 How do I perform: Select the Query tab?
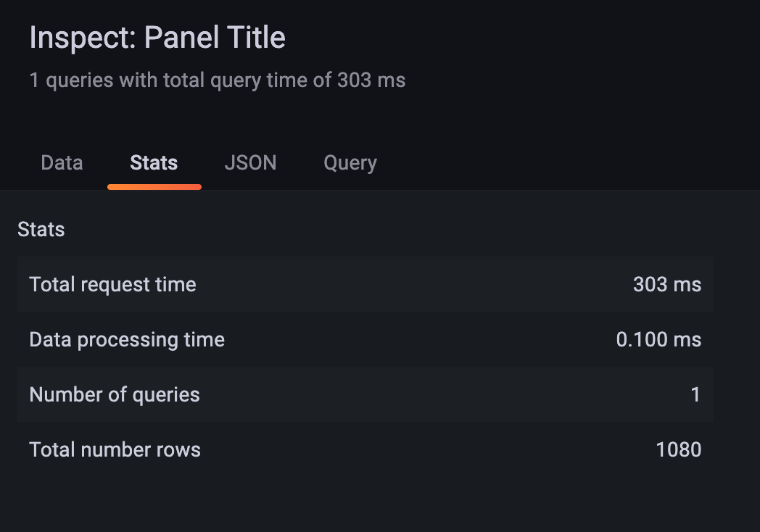point(350,162)
